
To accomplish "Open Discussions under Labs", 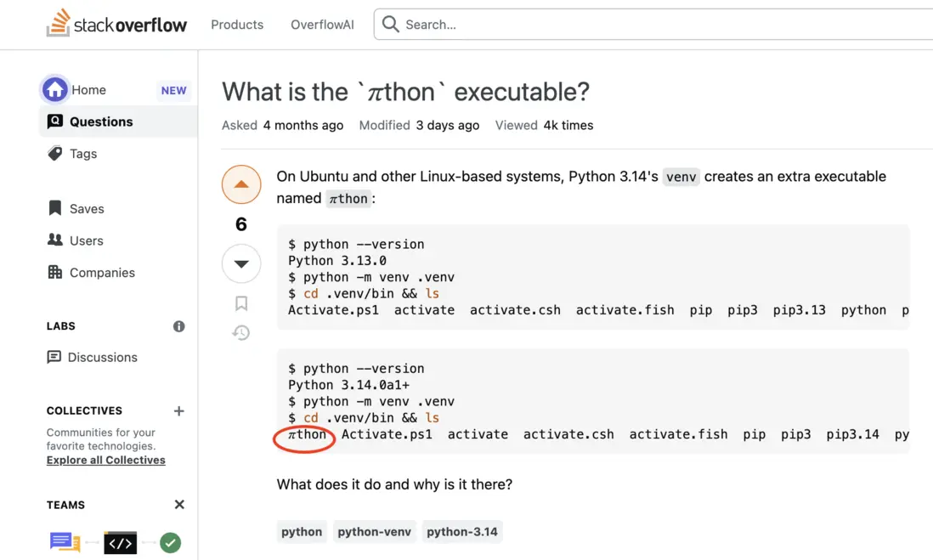I will click(x=102, y=358).
